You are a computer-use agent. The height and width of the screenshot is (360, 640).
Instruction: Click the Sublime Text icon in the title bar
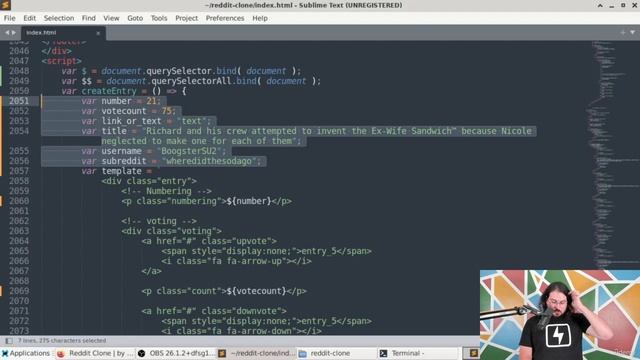pyautogui.click(x=5, y=5)
